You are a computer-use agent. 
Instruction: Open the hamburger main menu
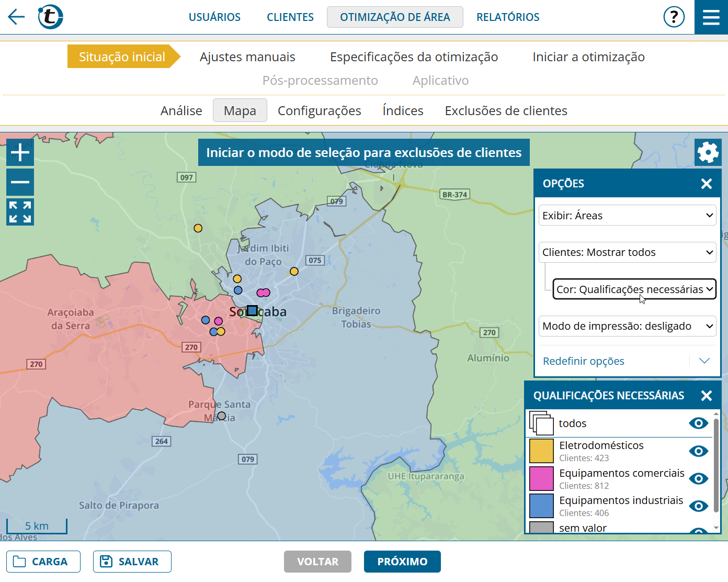coord(711,17)
